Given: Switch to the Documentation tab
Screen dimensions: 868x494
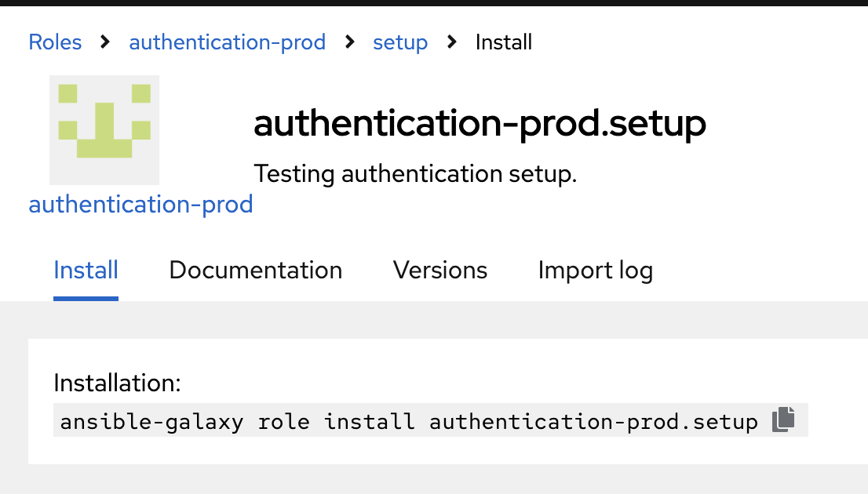Looking at the screenshot, I should pyautogui.click(x=255, y=271).
